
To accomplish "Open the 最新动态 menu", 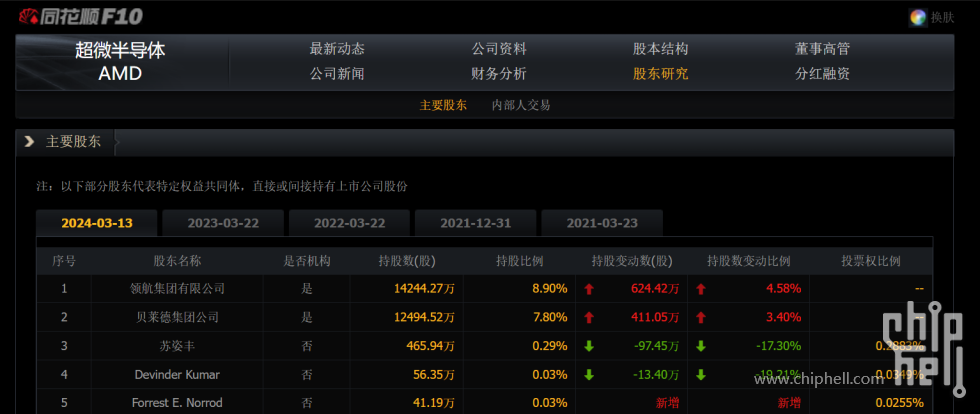I will (x=337, y=49).
